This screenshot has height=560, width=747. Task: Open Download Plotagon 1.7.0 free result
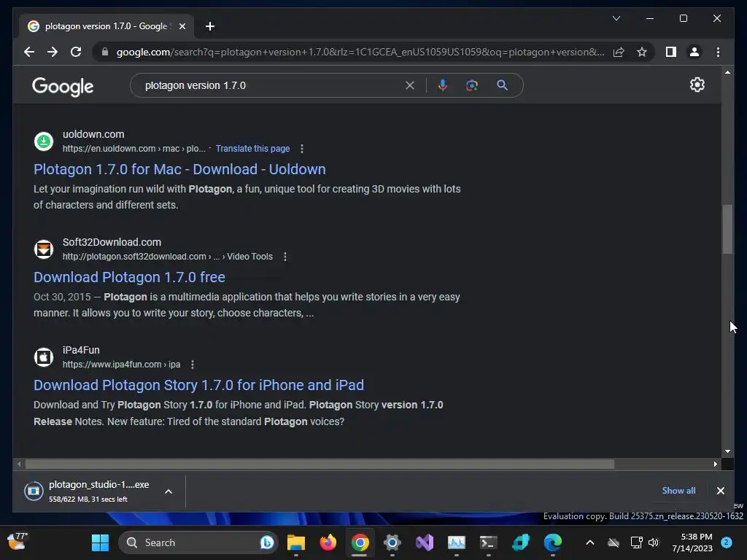point(129,277)
